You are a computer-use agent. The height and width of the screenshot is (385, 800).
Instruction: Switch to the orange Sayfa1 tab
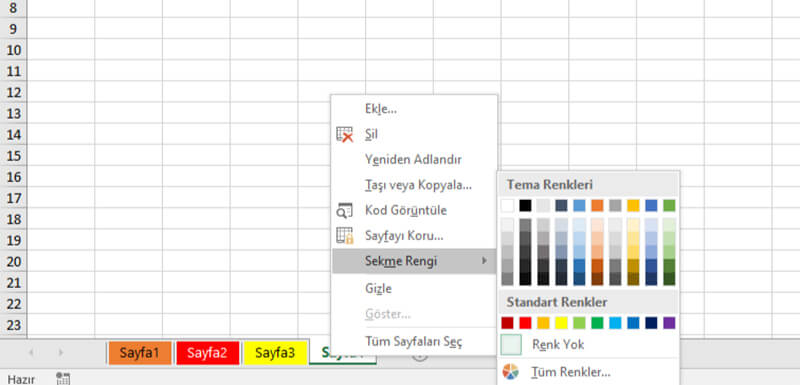click(140, 353)
